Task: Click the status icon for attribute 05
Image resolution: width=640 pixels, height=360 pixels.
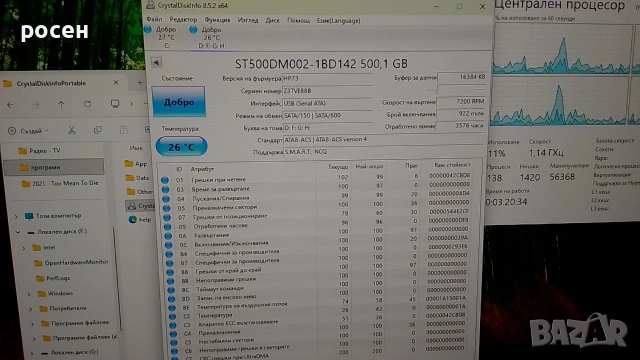Action: coord(166,208)
